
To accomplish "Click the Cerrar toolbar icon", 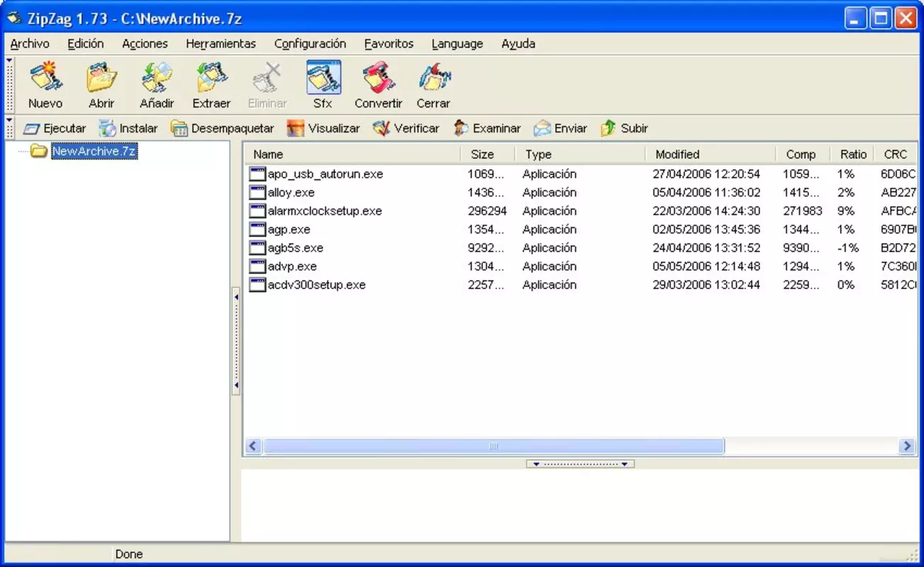I will coord(433,85).
